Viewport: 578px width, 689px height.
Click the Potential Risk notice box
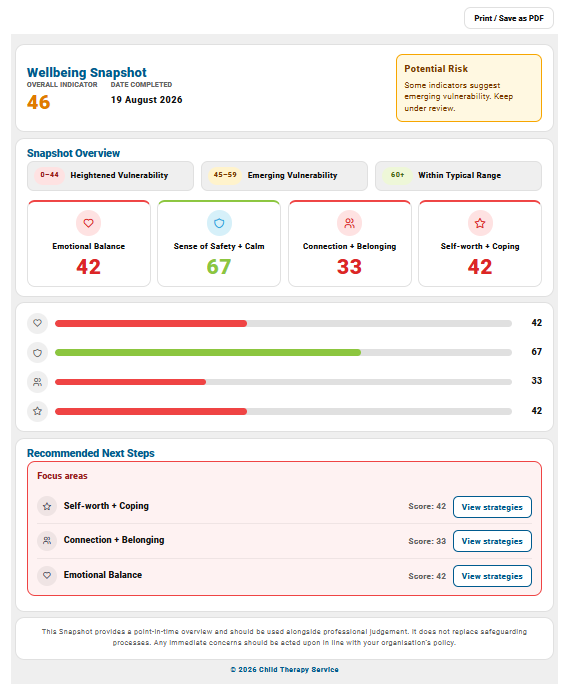469,88
